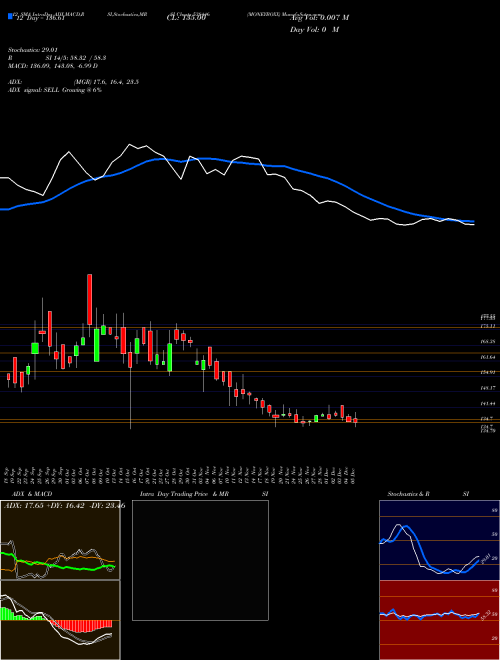
Task: Click the 'Day Vol: 0 M' text
Action: [x=314, y=30]
